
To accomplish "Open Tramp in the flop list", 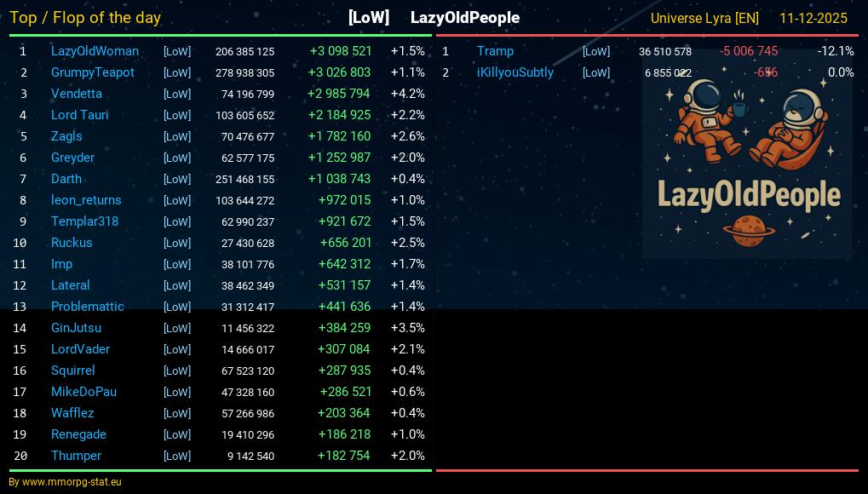I will point(495,51).
